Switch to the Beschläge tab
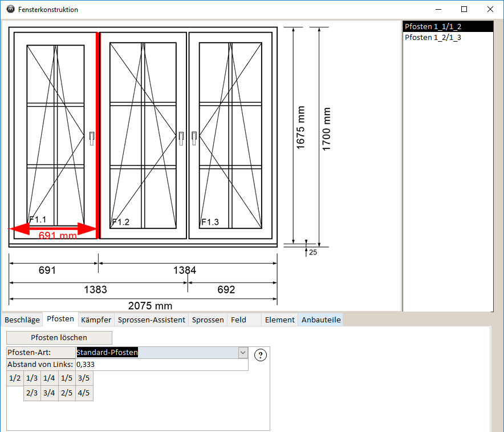This screenshot has width=504, height=432. [x=22, y=320]
